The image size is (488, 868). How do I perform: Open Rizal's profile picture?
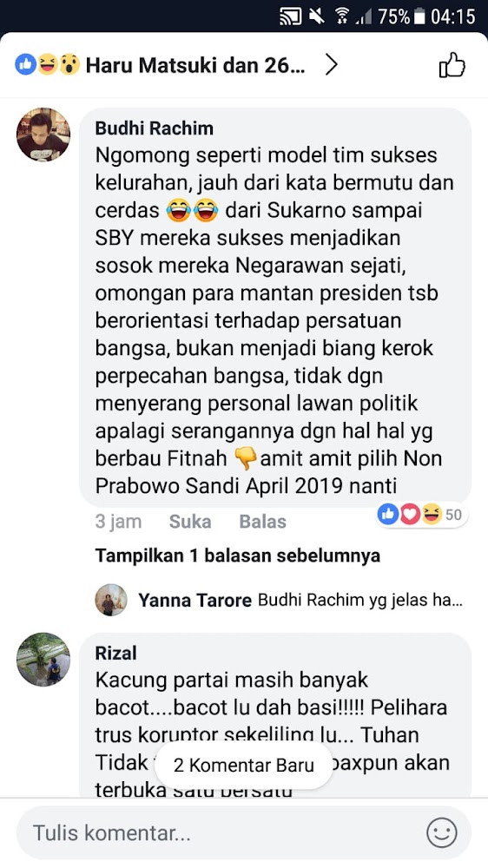coord(43,660)
